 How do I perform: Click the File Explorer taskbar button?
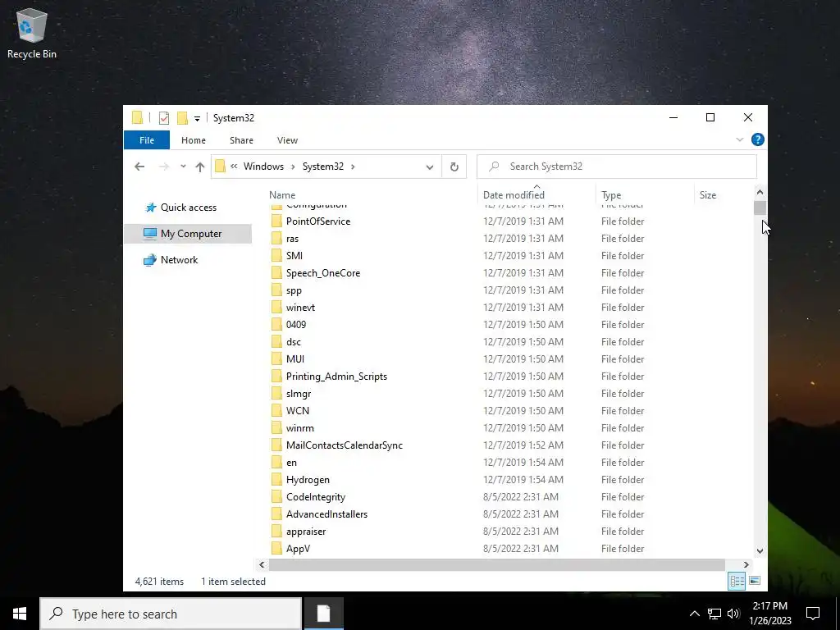[x=323, y=614]
